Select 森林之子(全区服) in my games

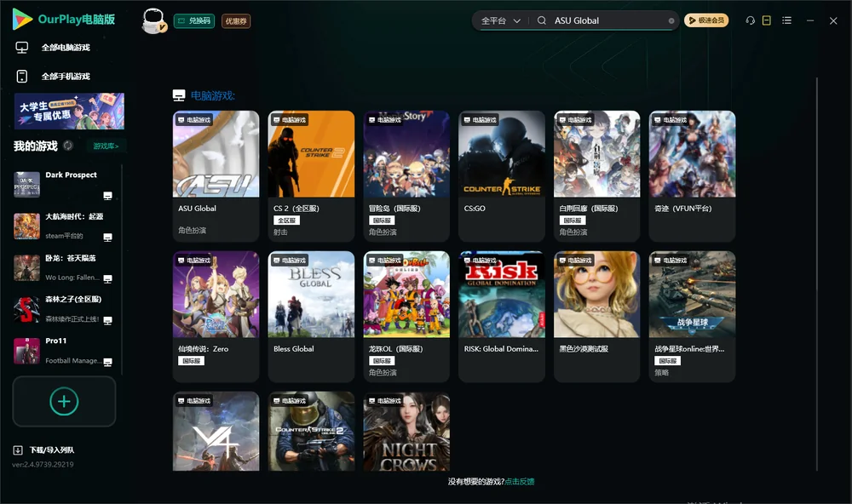(x=63, y=309)
